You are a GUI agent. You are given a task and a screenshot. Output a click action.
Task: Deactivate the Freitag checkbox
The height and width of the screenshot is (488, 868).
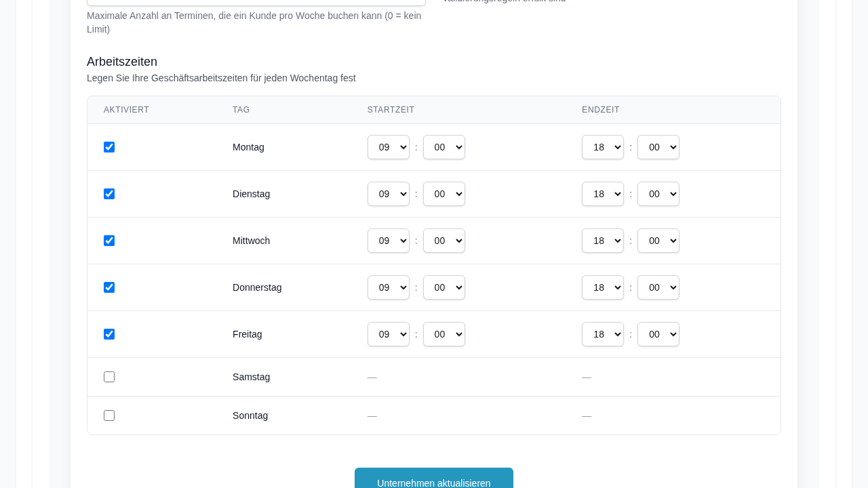(109, 334)
